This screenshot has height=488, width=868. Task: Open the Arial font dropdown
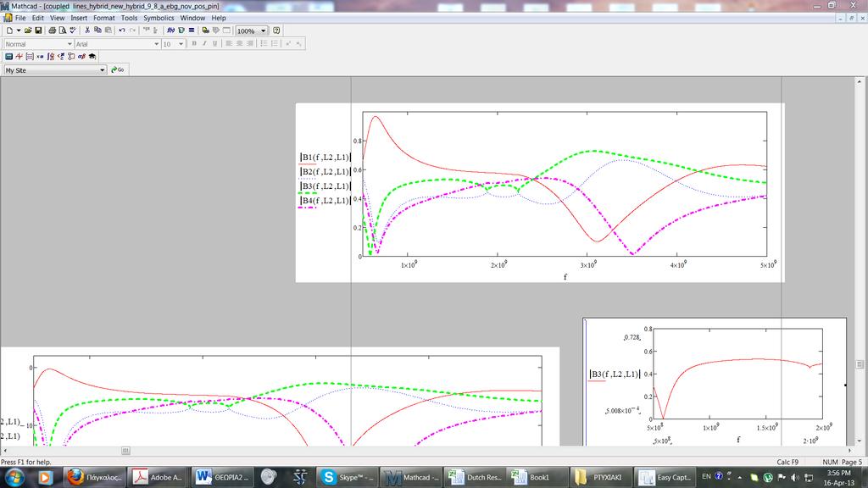click(157, 44)
